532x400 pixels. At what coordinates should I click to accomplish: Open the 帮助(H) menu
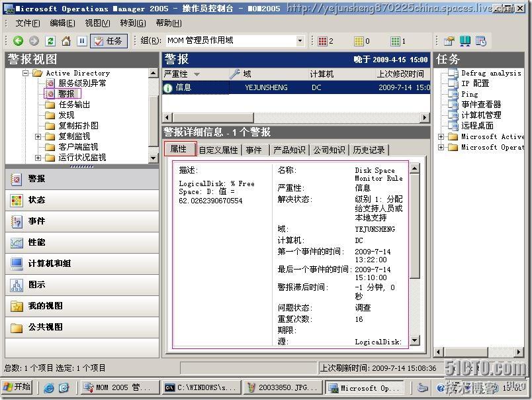point(169,23)
